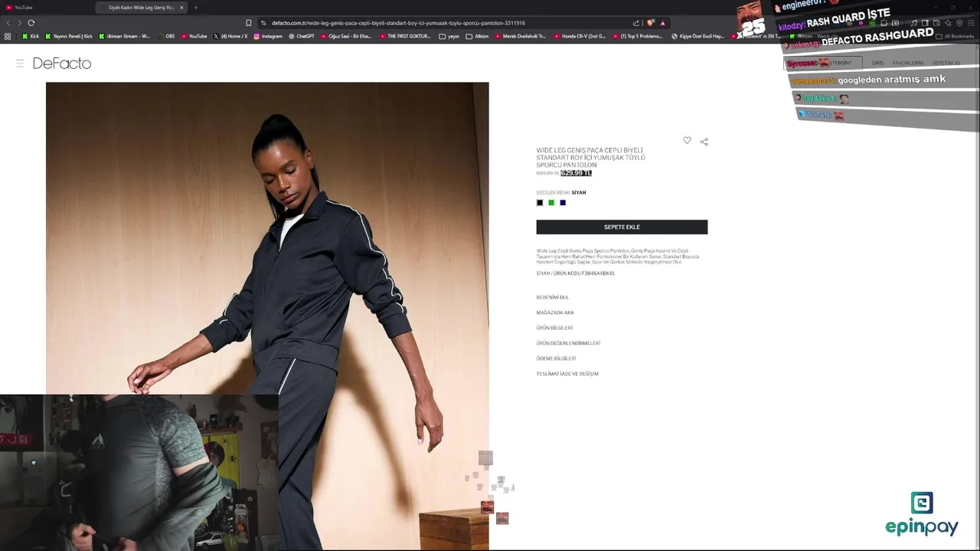Click the bookmark page icon
980x551 pixels.
click(x=248, y=23)
